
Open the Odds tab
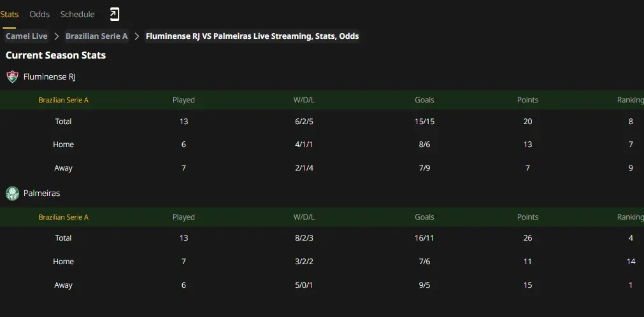tap(39, 15)
